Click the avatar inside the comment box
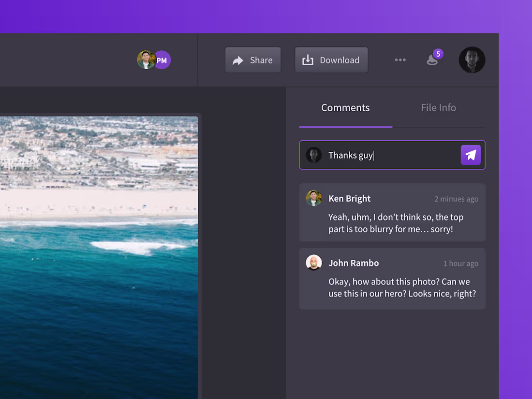Viewport: 532px width, 399px height. [x=314, y=155]
